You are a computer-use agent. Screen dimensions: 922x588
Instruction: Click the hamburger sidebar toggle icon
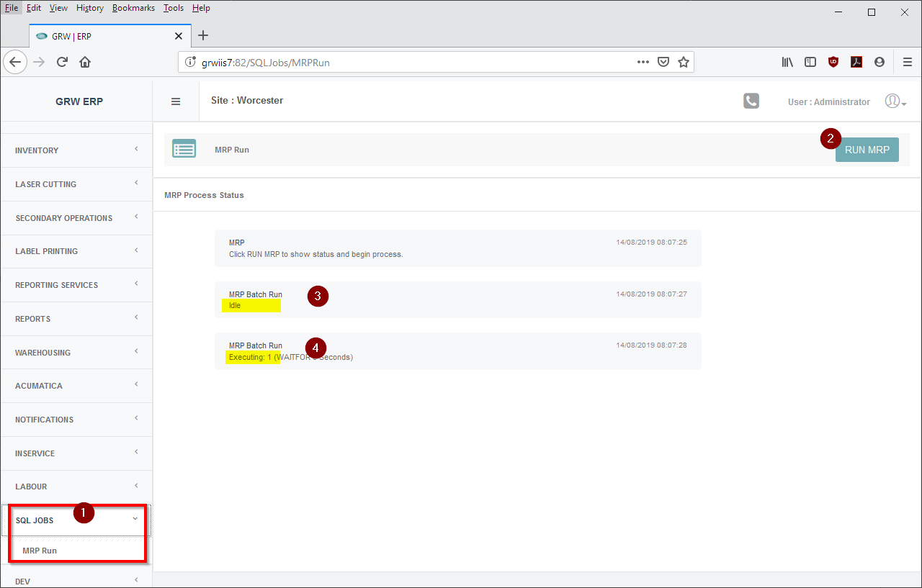coord(176,101)
